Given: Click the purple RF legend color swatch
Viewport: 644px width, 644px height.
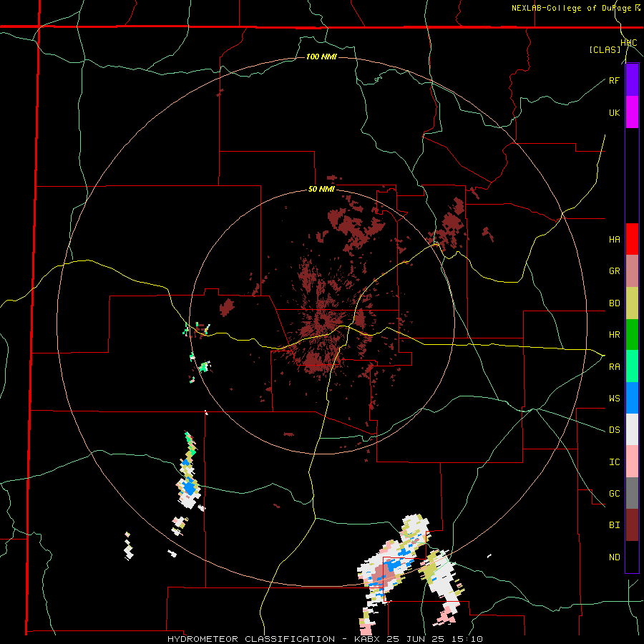Looking at the screenshot, I should pos(632,80).
